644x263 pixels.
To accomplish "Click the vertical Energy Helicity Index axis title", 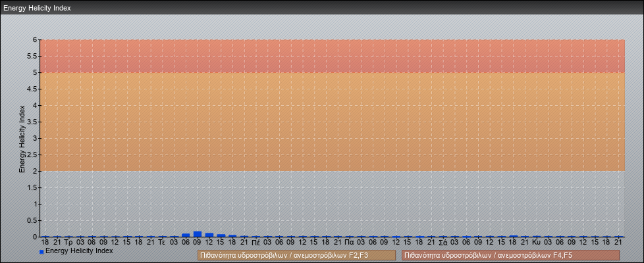I will pyautogui.click(x=22, y=138).
